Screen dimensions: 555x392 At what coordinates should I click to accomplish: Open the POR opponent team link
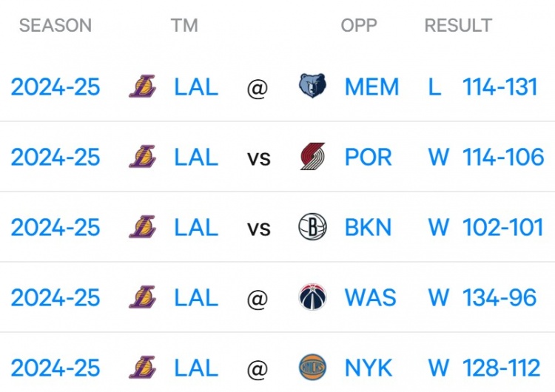point(369,158)
